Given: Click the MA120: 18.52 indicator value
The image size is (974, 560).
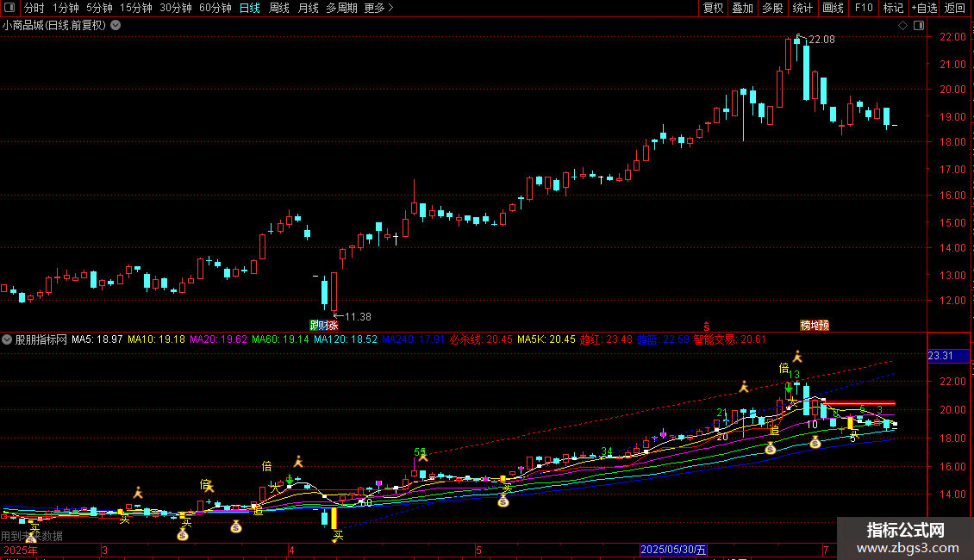Looking at the screenshot, I should pos(346,339).
